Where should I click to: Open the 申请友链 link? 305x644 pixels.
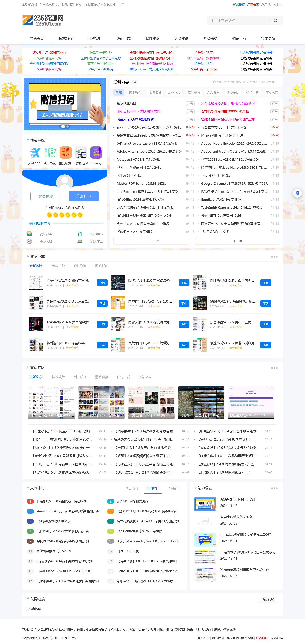pos(267,599)
